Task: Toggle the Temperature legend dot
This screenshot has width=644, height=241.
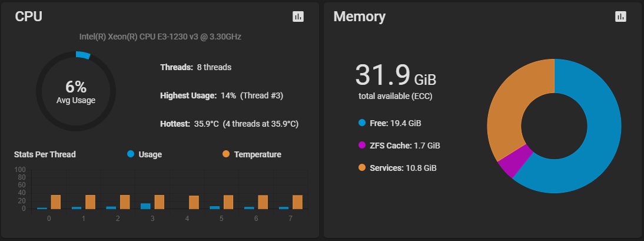Action: coord(226,154)
